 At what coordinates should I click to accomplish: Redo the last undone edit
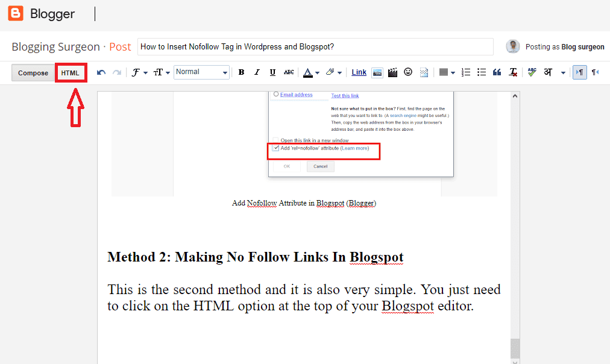[117, 72]
